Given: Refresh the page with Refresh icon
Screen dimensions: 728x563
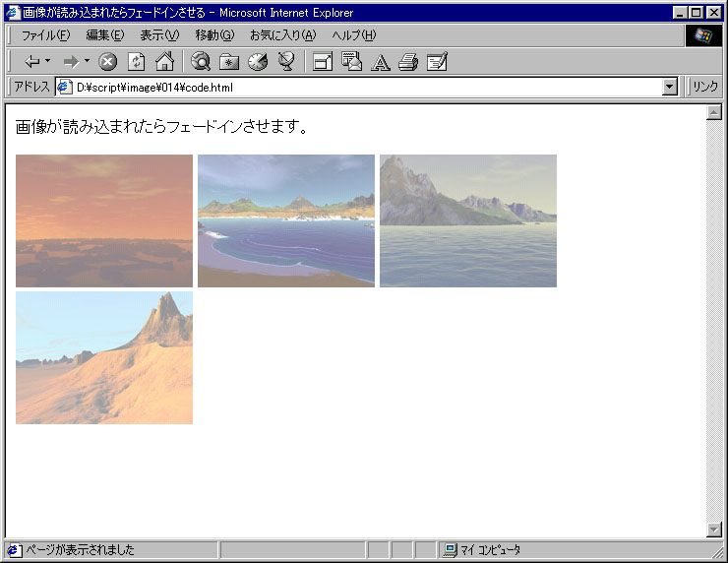Looking at the screenshot, I should [136, 61].
